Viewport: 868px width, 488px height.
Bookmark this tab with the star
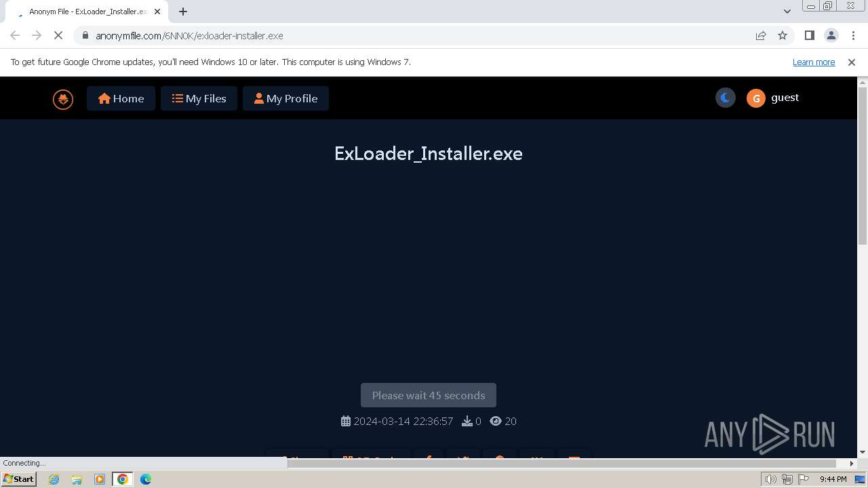coord(783,35)
